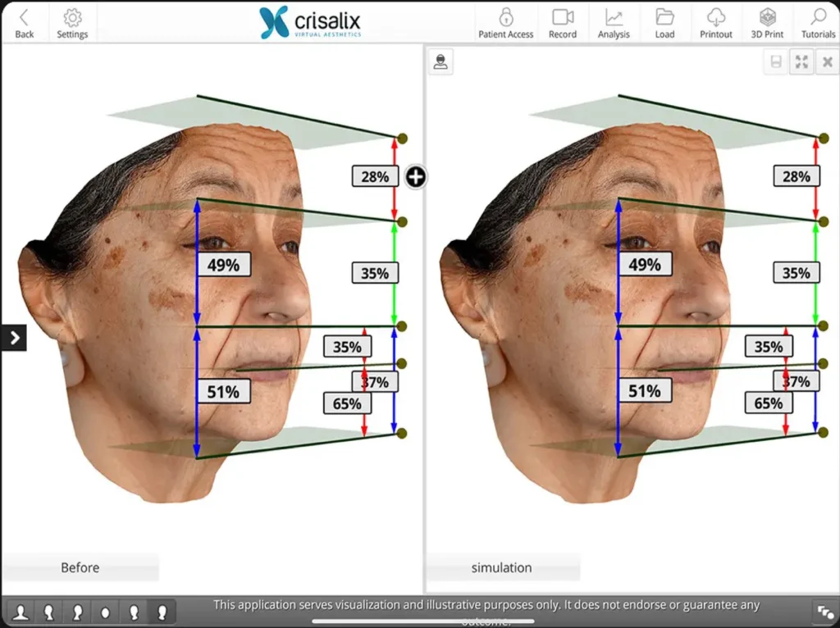Click the VR avatar icon in simulation panel
840x628 pixels.
coord(441,62)
